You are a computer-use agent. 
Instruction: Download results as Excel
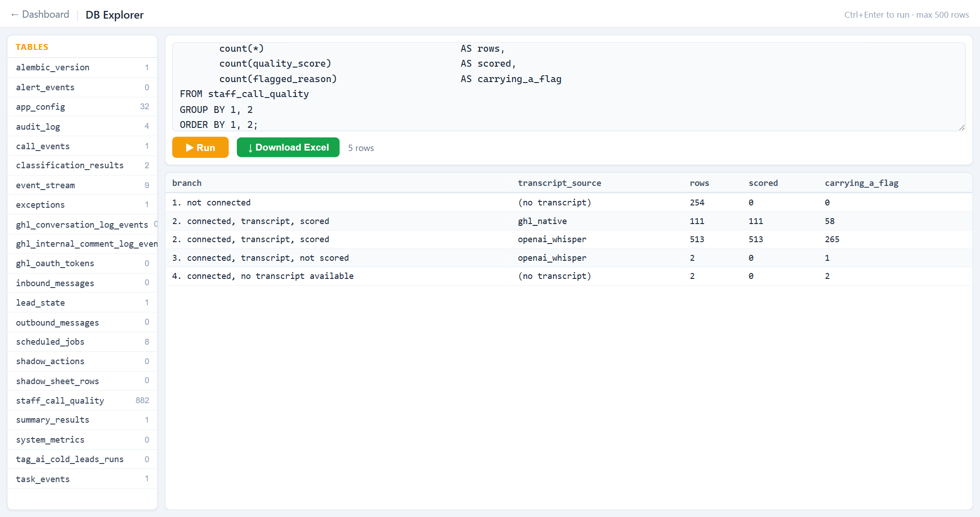tap(288, 147)
